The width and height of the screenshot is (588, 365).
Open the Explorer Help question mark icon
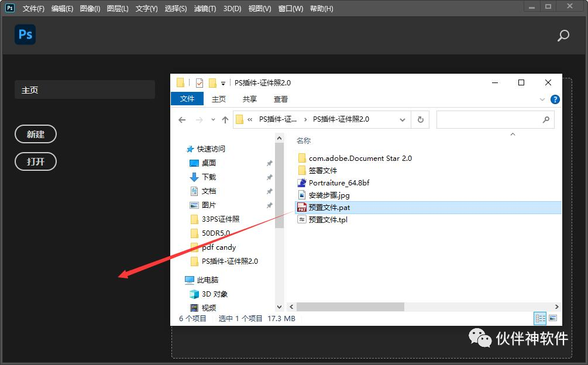point(555,99)
